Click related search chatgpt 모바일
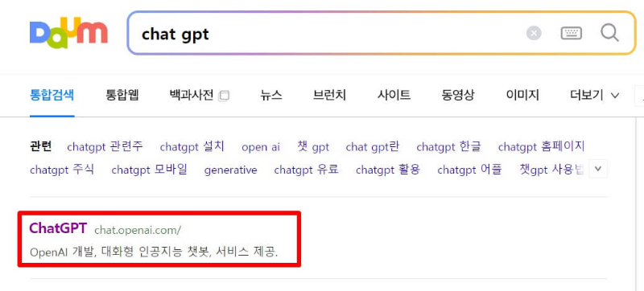 [150, 170]
